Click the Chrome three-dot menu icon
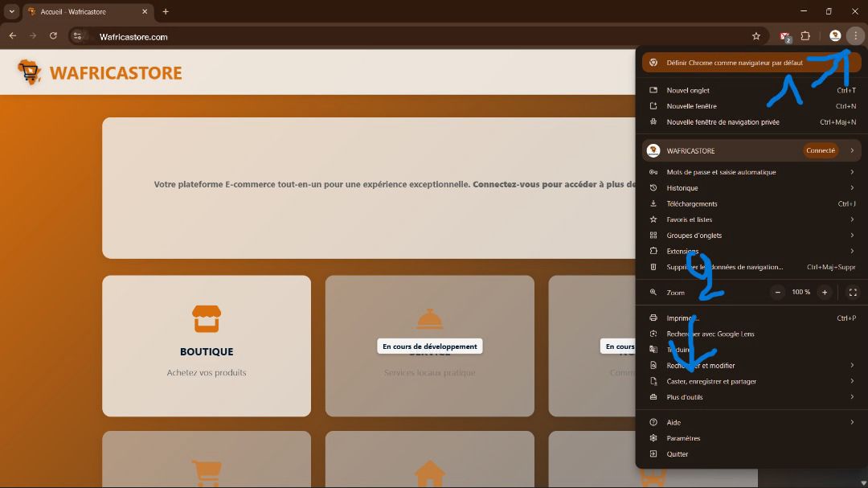This screenshot has width=868, height=488. [856, 36]
